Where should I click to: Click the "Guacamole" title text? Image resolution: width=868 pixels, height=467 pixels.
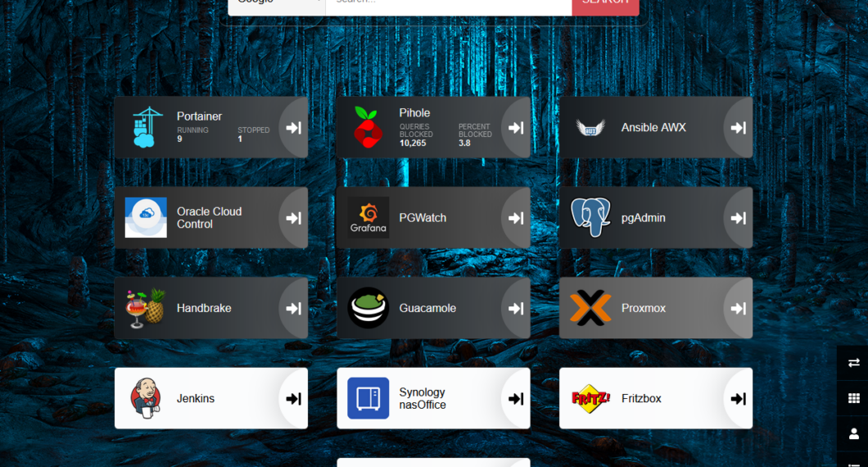pos(427,308)
